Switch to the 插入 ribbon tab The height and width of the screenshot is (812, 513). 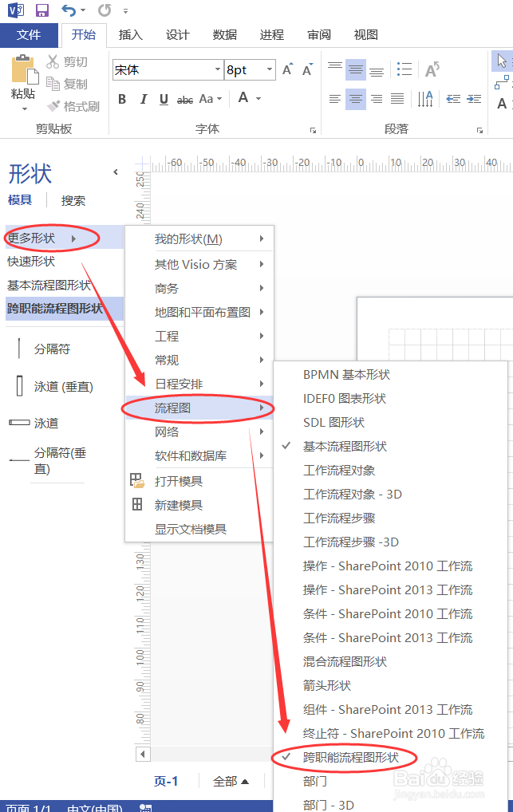pyautogui.click(x=131, y=34)
